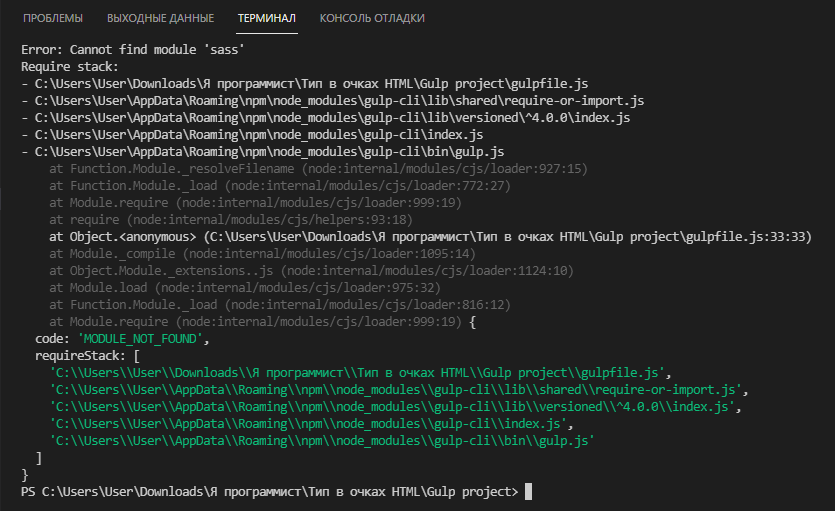Image resolution: width=835 pixels, height=511 pixels.
Task: Click the "at require" helpers:93:18 line
Action: point(231,220)
